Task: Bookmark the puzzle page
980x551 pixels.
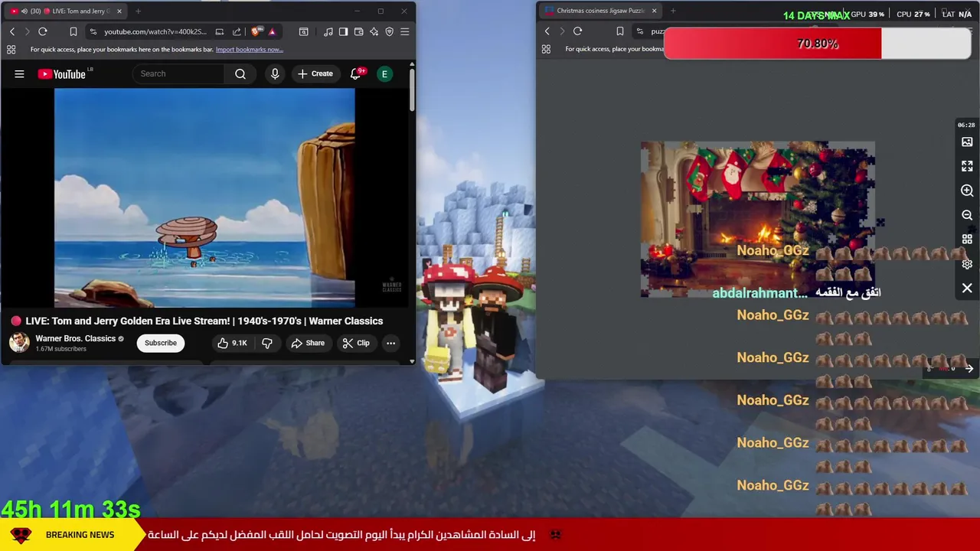Action: pos(620,31)
